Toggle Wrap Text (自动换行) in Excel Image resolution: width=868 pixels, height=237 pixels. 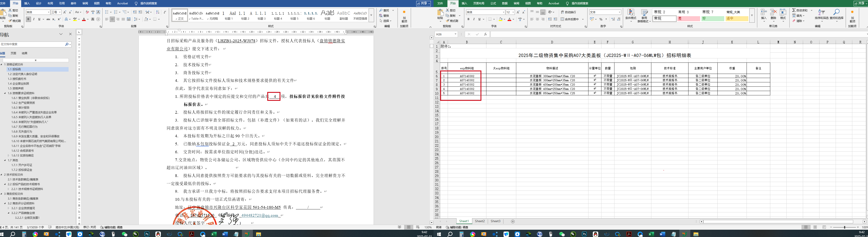[x=568, y=12]
